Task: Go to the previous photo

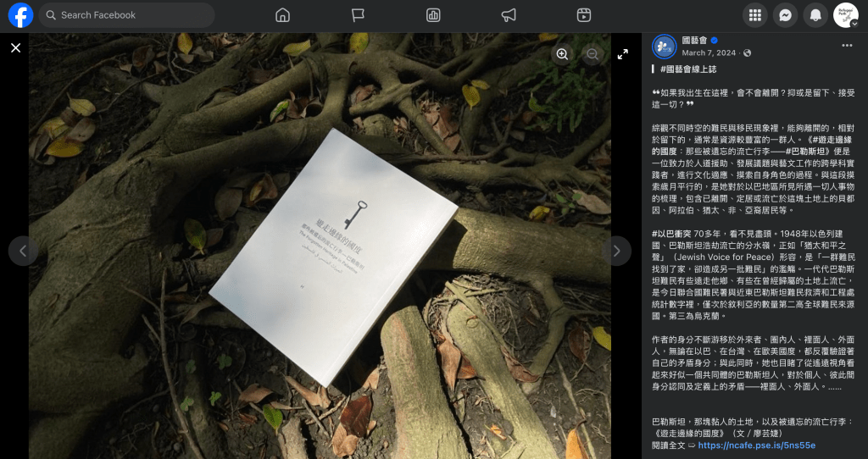Action: pyautogui.click(x=23, y=251)
